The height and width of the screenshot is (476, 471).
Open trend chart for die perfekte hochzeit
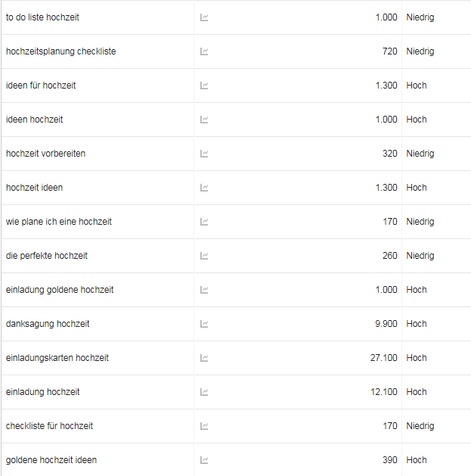coord(204,256)
